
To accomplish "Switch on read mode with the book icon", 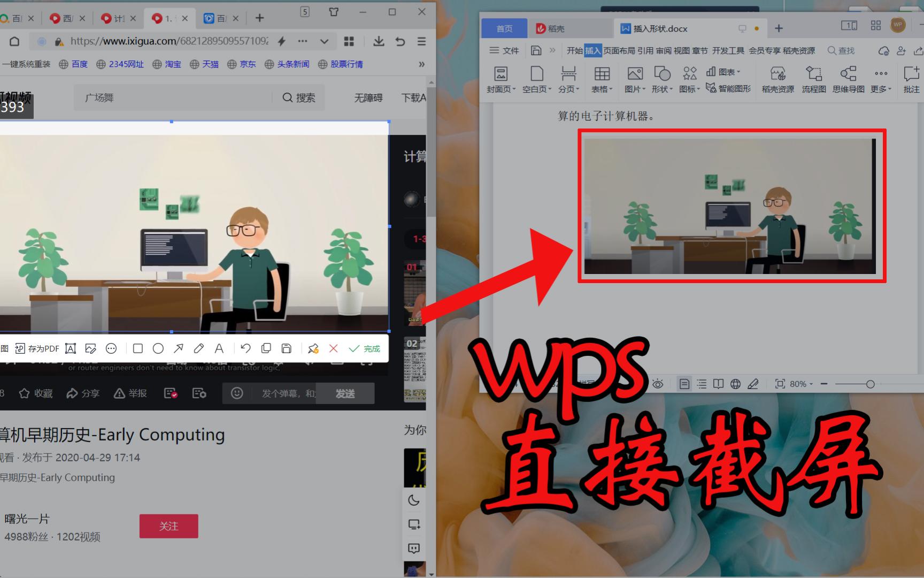I will point(718,384).
